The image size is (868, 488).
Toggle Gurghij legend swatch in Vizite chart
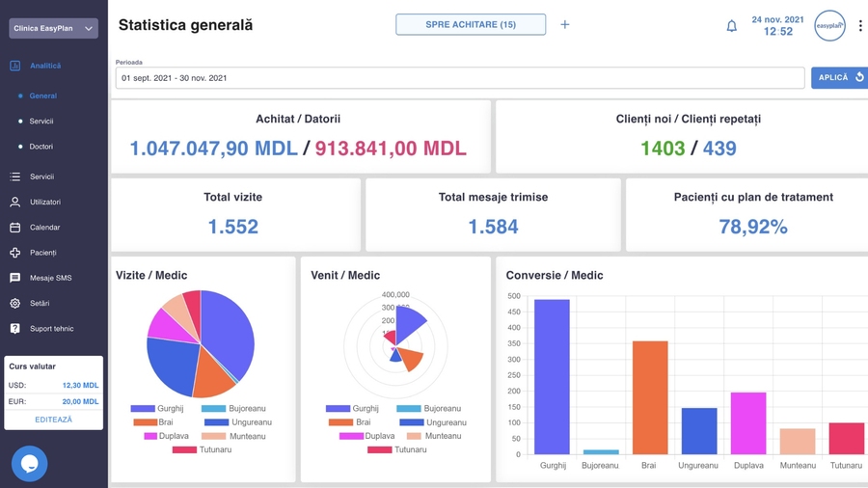click(x=143, y=409)
